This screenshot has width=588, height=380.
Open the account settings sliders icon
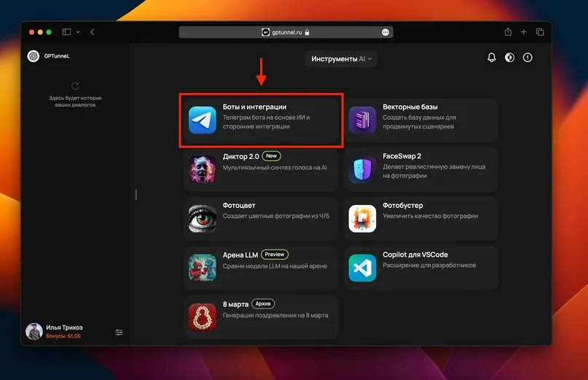(x=119, y=333)
